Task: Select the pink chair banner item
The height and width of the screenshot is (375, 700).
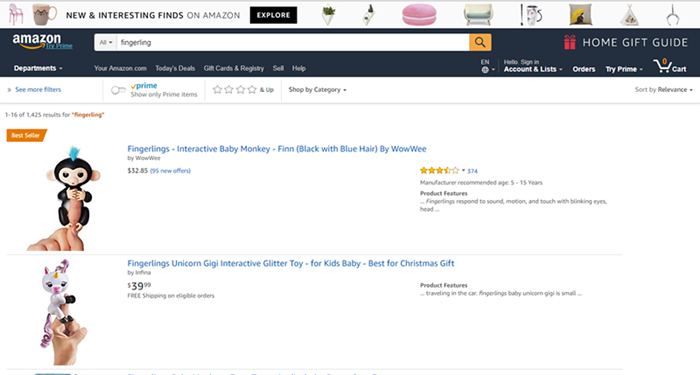Action: click(x=16, y=14)
